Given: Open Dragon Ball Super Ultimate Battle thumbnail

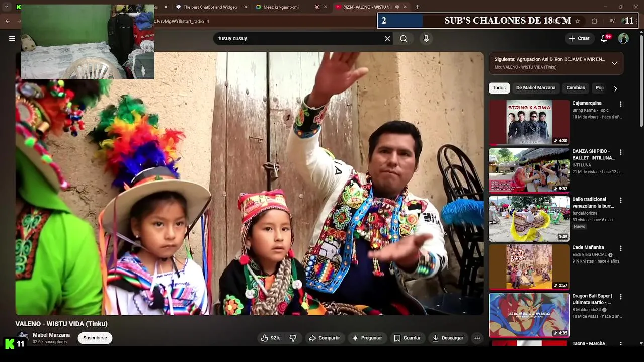Looking at the screenshot, I should pos(529,315).
